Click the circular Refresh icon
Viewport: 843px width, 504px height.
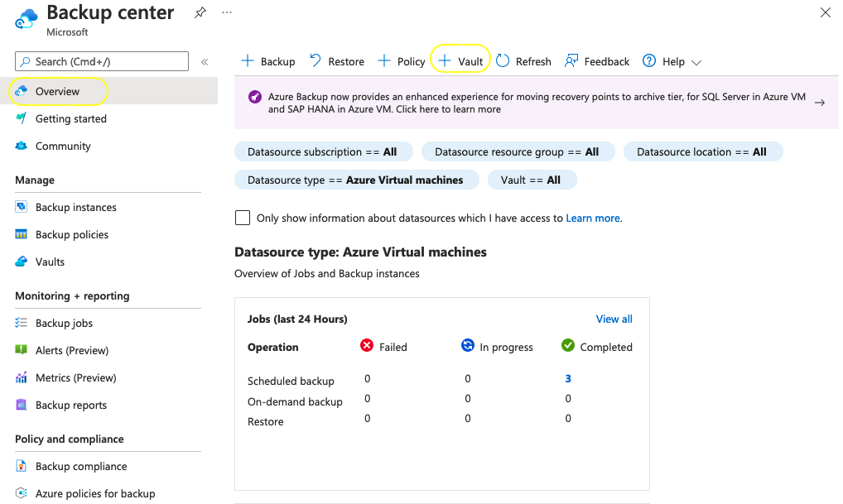coord(503,60)
